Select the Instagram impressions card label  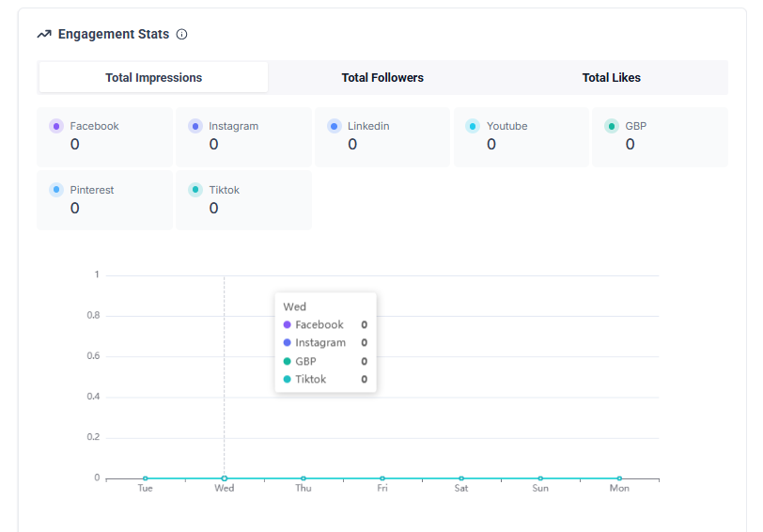(x=234, y=126)
